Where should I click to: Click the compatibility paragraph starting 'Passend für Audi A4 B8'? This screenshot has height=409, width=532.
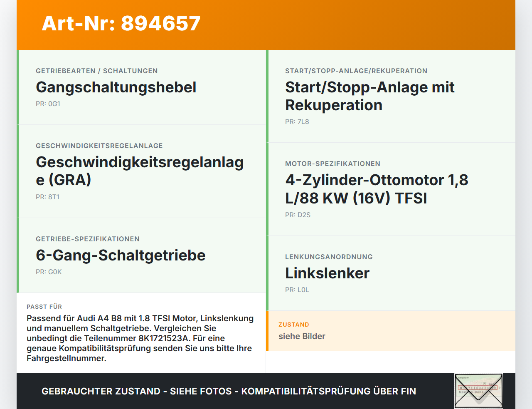140,338
